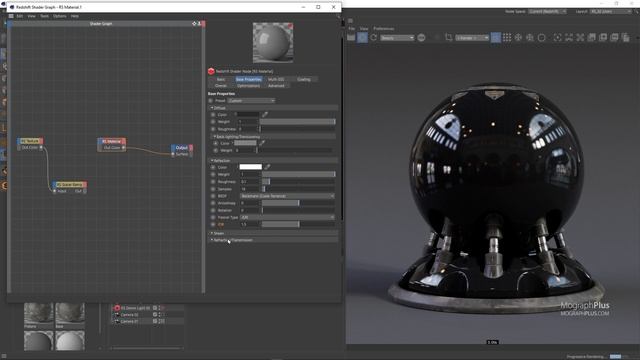Open the Node Space dropdown

pos(547,11)
